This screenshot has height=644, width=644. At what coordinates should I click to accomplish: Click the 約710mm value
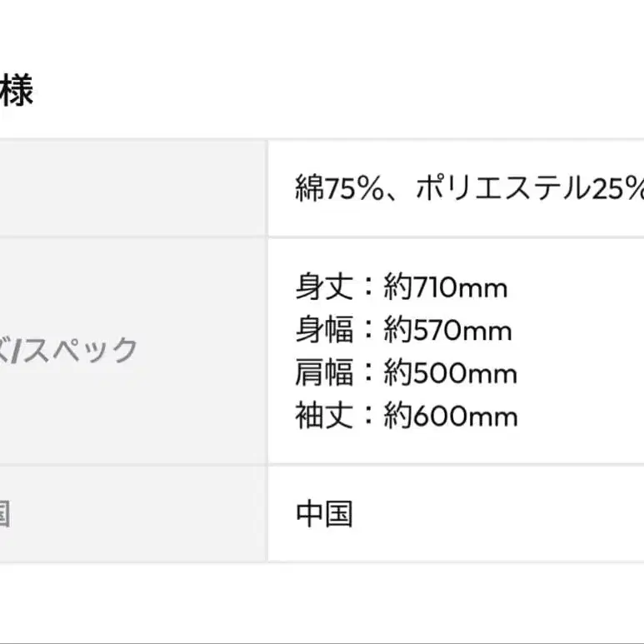[446, 287]
